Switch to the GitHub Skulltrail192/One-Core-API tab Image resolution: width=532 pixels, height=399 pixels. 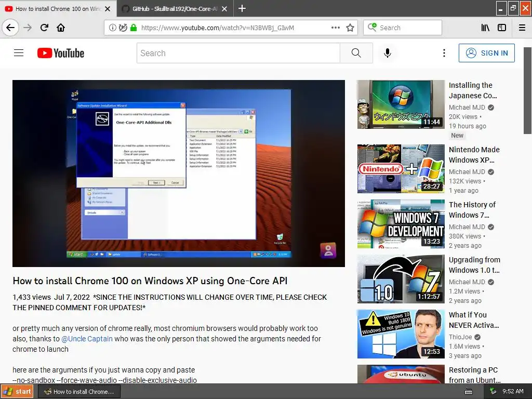[175, 9]
